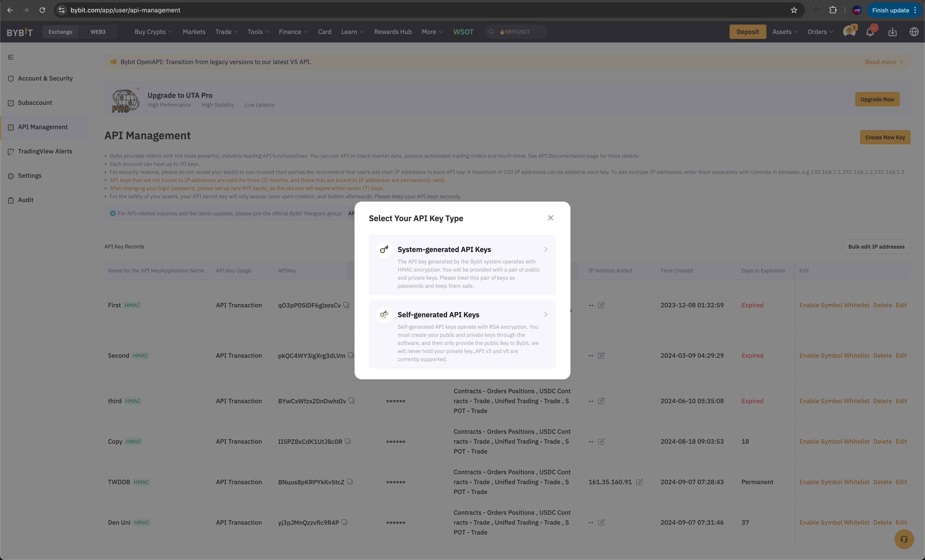Open Markets menu item
This screenshot has width=925, height=560.
[x=194, y=32]
